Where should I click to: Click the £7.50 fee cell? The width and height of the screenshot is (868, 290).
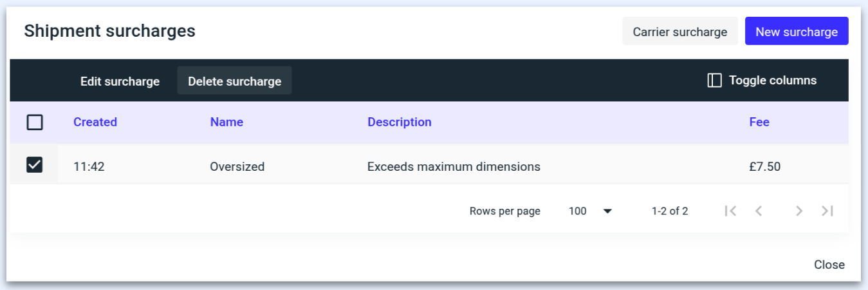coord(764,166)
